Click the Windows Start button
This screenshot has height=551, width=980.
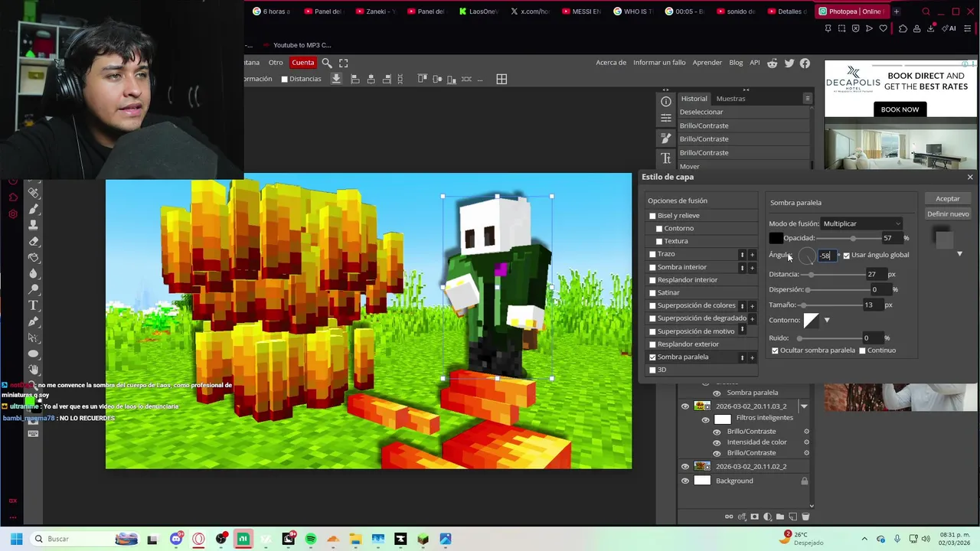(x=16, y=539)
